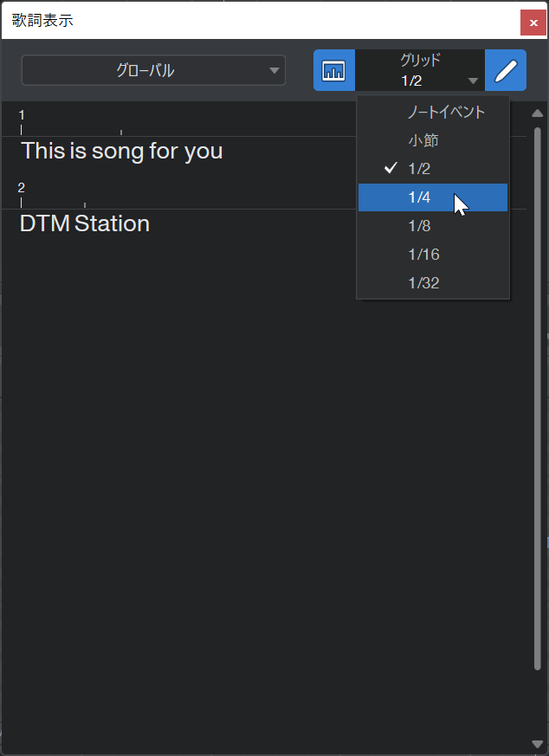This screenshot has width=549, height=756.
Task: Select ノートイベント from grid menu
Action: pos(433,113)
